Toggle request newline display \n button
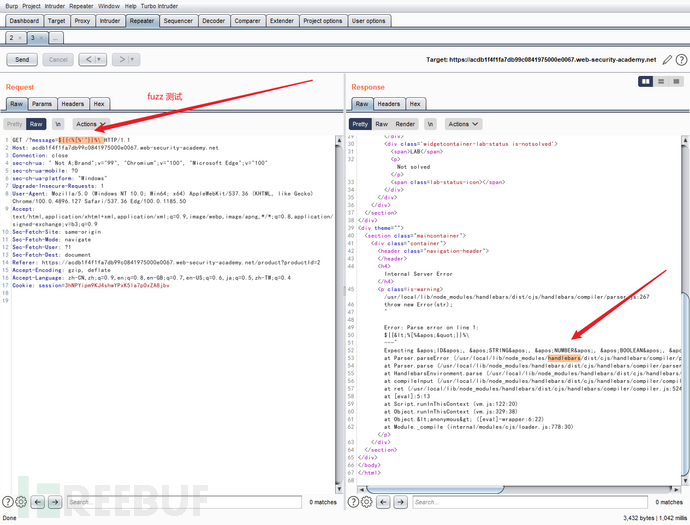690x525 pixels. [x=58, y=124]
